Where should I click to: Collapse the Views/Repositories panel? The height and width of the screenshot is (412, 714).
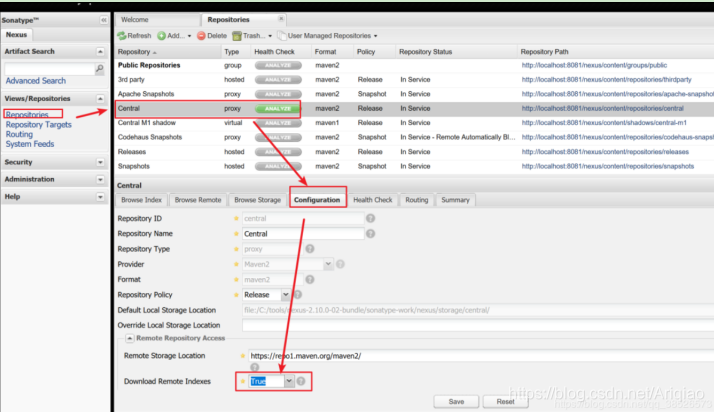pyautogui.click(x=100, y=99)
